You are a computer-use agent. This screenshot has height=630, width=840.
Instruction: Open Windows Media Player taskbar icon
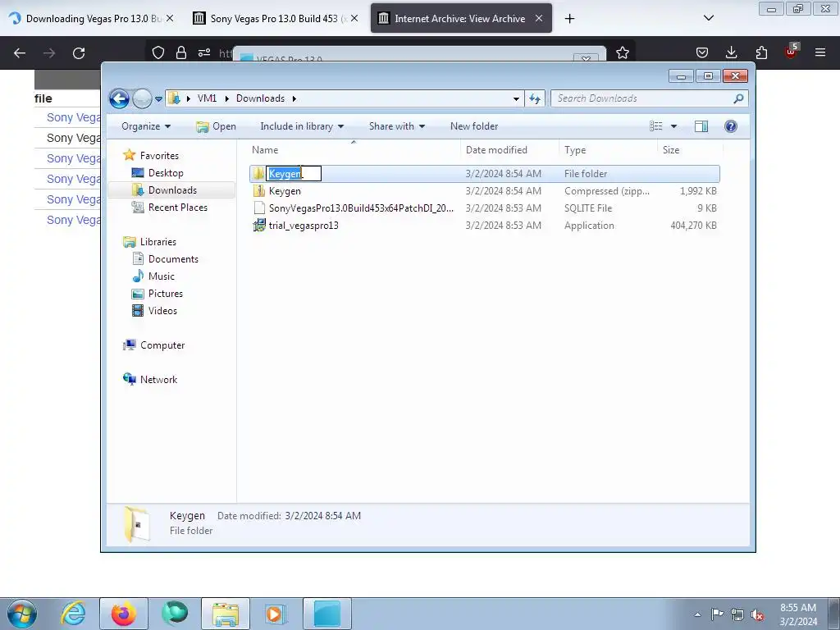[276, 614]
